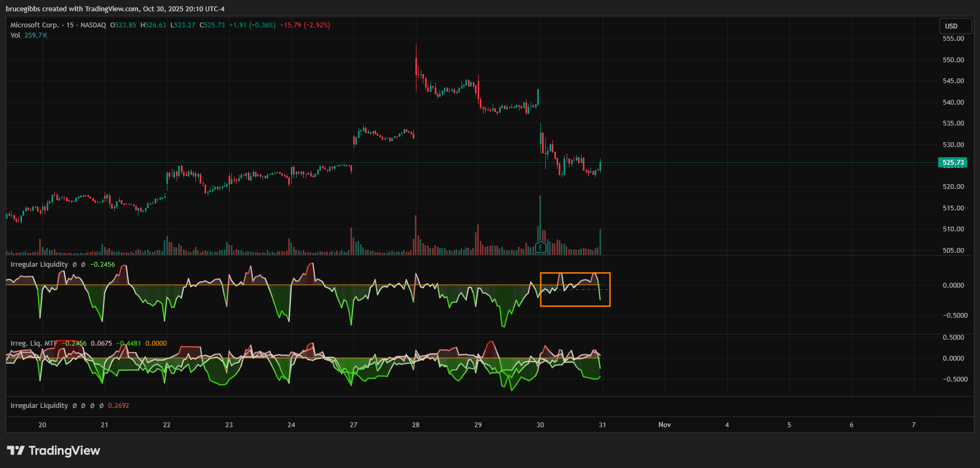Screen dimensions: 980x468
Task: Select the Vol indicator legend label
Action: pos(15,35)
